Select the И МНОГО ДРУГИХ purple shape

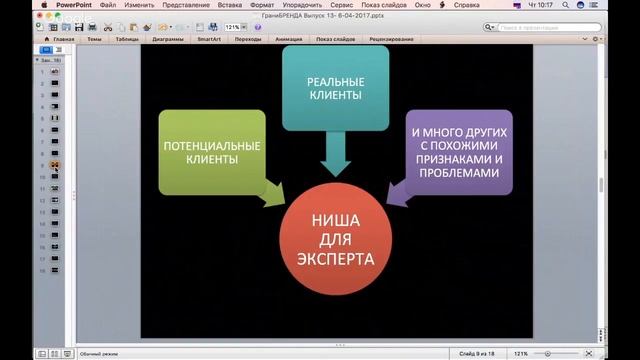[459, 152]
